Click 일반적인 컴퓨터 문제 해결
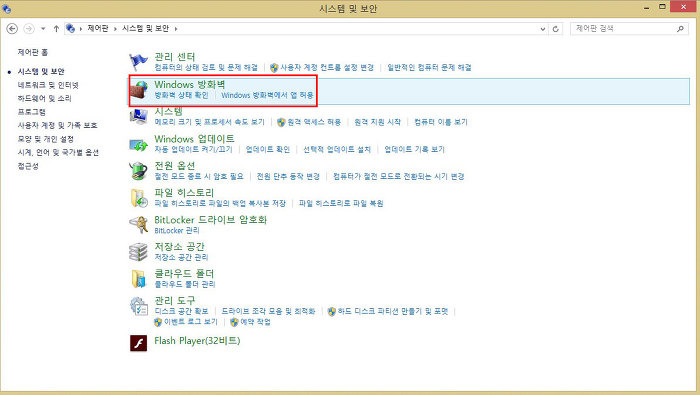 (x=429, y=67)
